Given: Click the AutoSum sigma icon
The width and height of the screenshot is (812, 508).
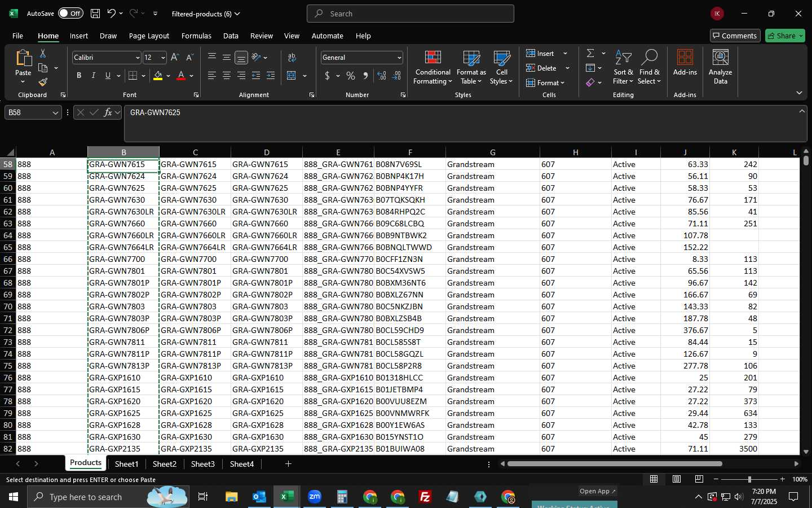Looking at the screenshot, I should tap(590, 53).
